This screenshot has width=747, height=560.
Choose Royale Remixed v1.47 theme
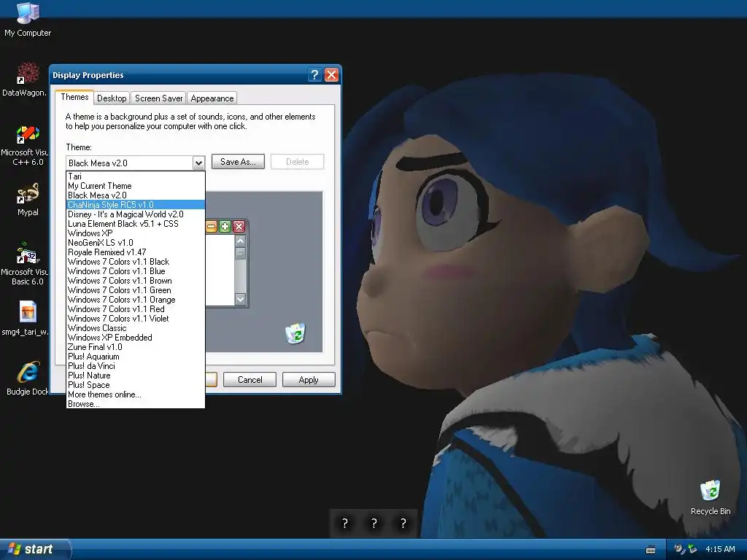[x=135, y=252]
